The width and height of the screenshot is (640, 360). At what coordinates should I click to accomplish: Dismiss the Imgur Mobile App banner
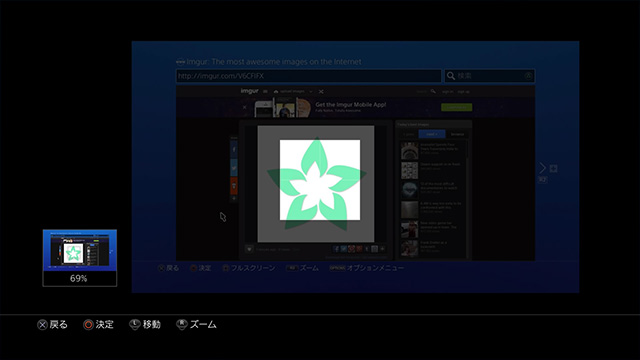(244, 107)
